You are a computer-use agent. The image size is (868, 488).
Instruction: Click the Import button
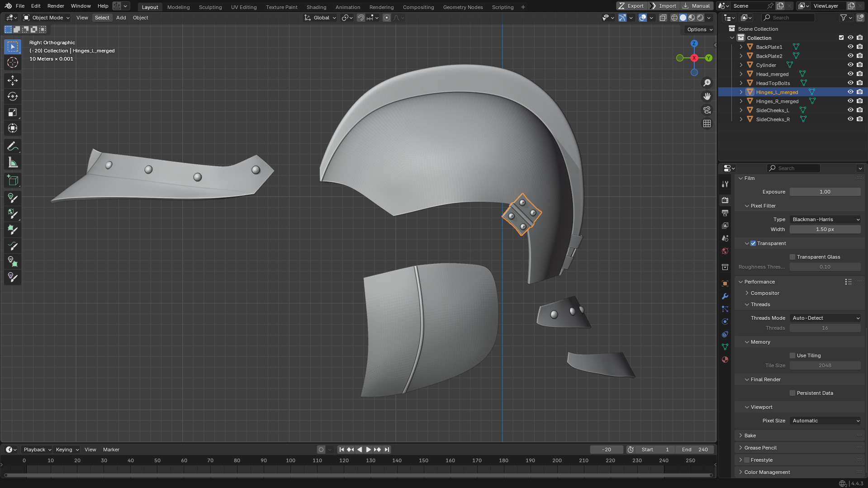pos(664,6)
